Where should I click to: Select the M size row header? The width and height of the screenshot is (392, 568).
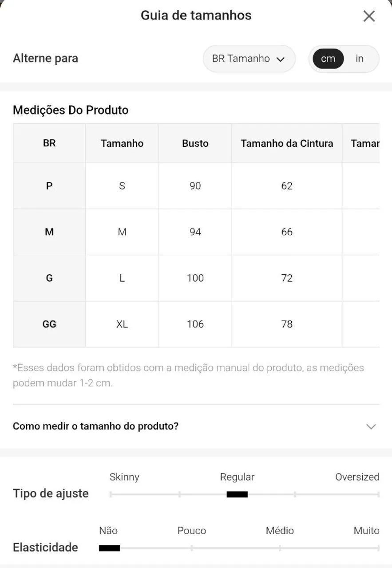click(x=49, y=232)
